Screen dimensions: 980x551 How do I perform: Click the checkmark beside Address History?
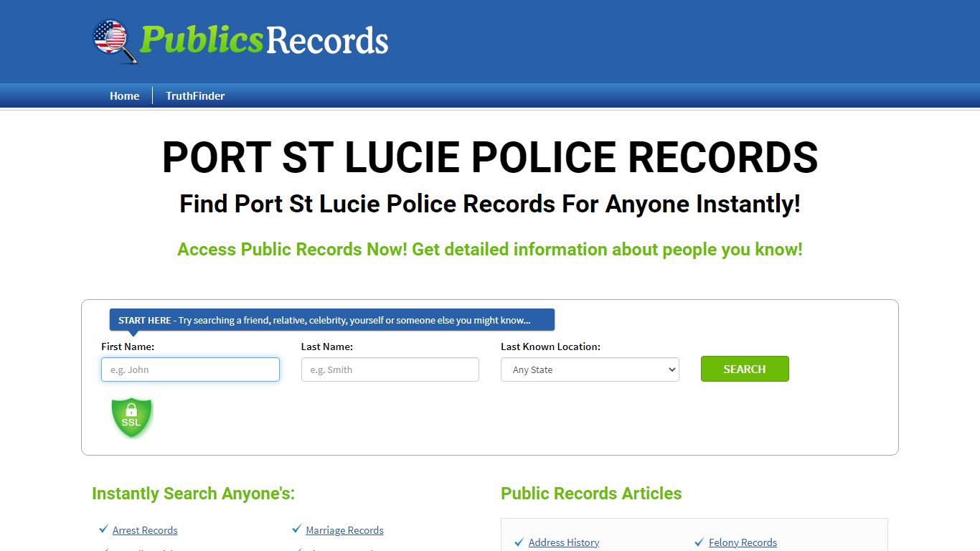pyautogui.click(x=519, y=542)
